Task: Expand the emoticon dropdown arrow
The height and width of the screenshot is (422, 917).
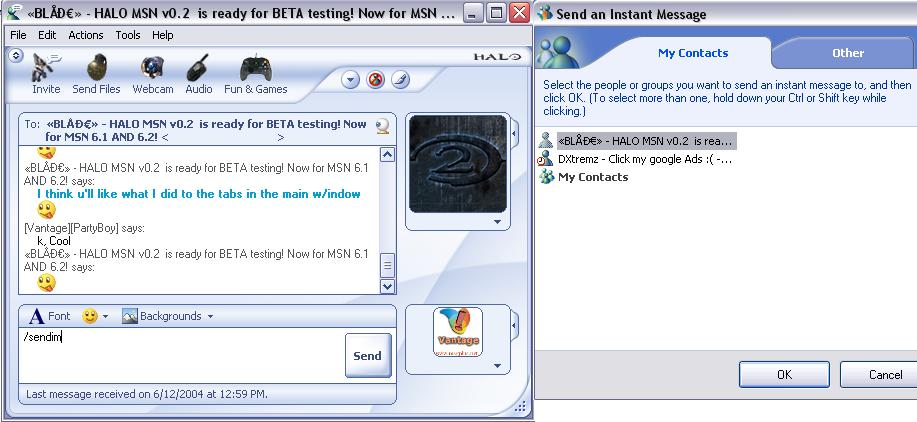Action: [105, 317]
